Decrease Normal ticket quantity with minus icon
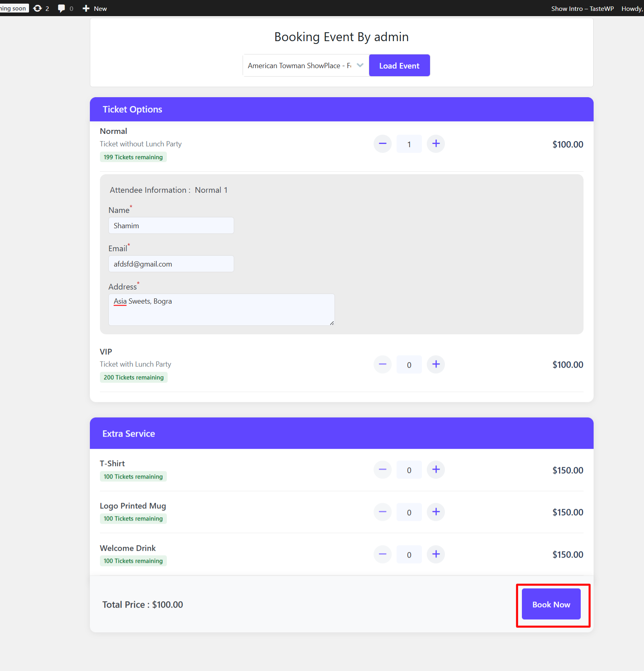Image resolution: width=644 pixels, height=671 pixels. (382, 144)
